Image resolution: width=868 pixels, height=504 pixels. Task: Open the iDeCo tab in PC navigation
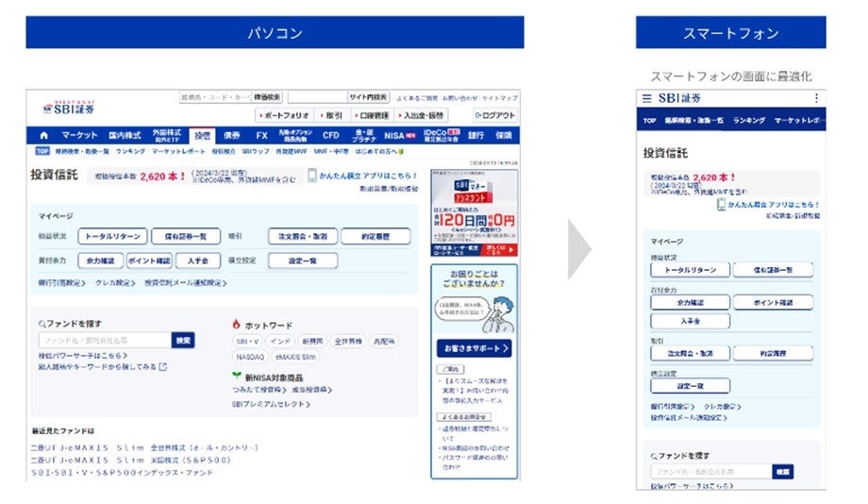pos(442,135)
